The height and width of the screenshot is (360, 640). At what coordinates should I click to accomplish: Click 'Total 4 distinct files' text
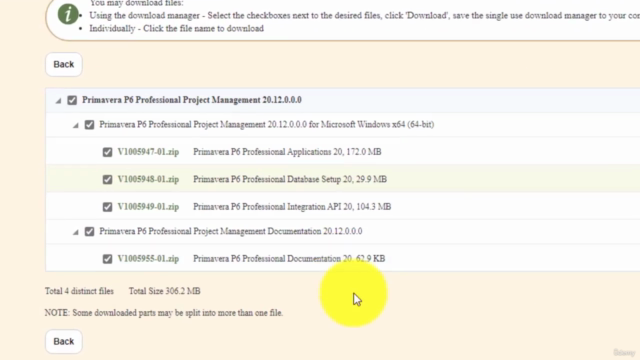click(x=79, y=291)
